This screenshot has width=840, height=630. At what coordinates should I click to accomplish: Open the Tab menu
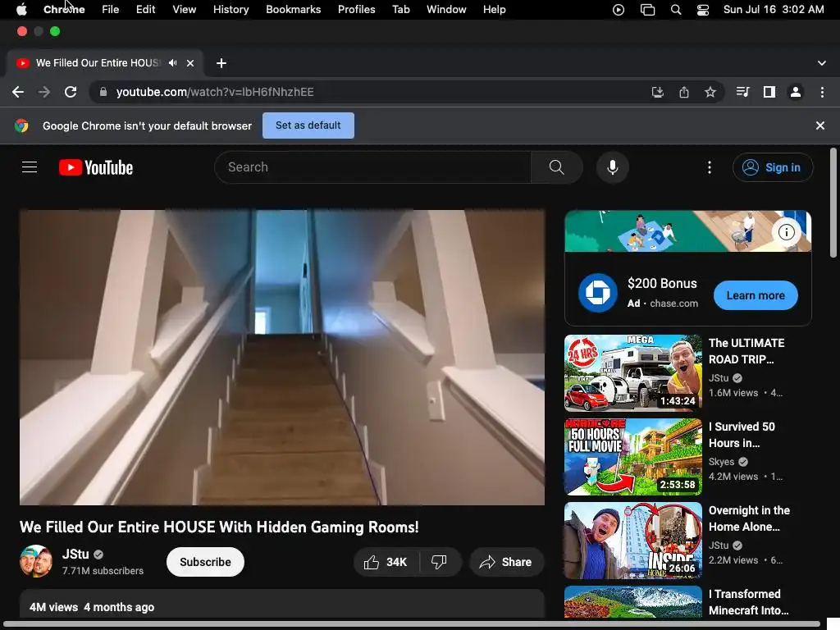click(400, 10)
